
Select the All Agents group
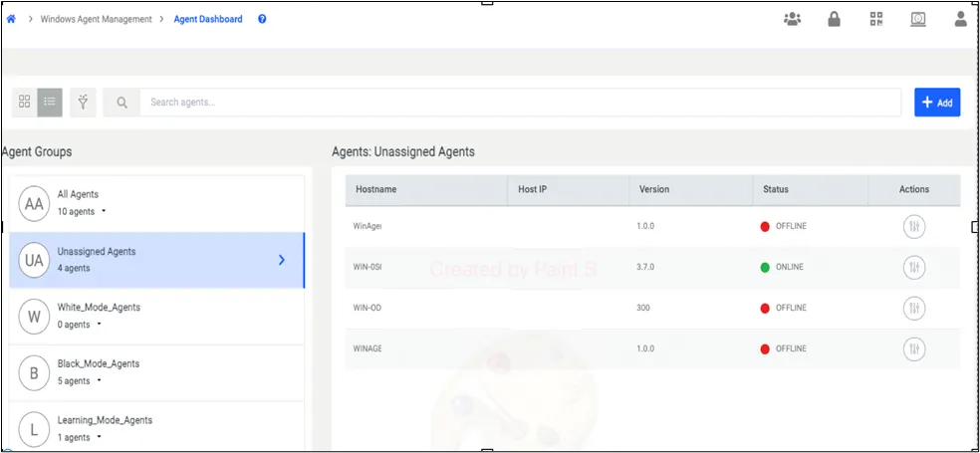[x=156, y=204]
